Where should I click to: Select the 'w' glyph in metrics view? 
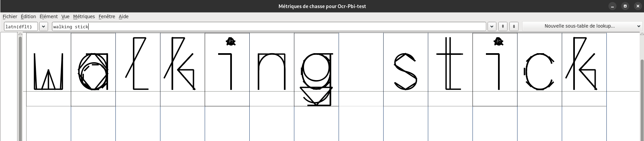click(x=49, y=71)
